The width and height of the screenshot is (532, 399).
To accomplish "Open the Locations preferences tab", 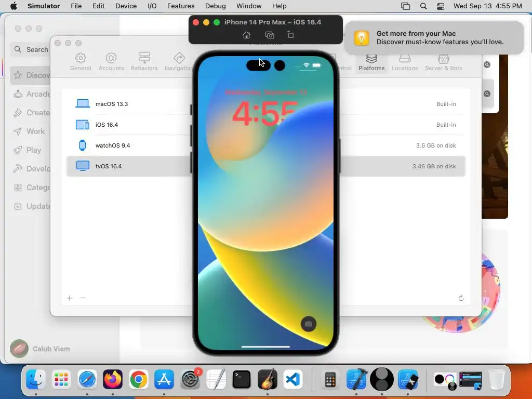I will (404, 62).
